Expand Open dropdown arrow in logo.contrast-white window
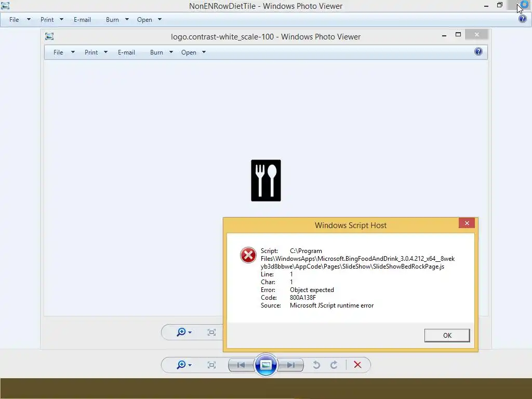The height and width of the screenshot is (399, 532). tap(204, 52)
